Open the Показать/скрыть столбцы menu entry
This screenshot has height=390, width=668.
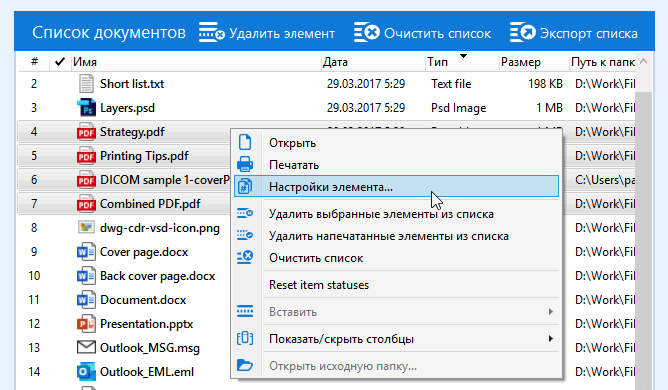click(396, 339)
